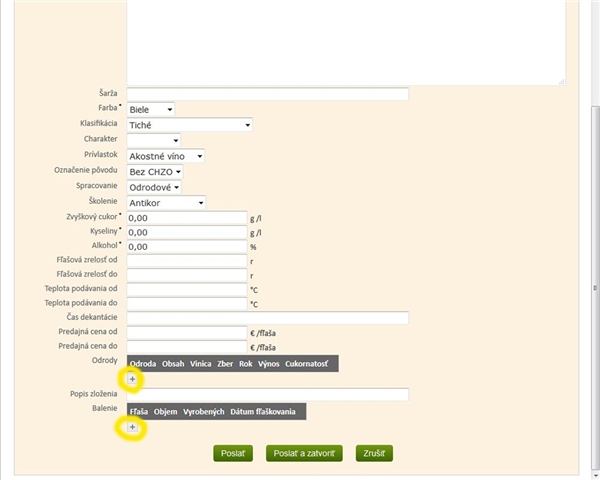600x480 pixels.
Task: Cancel the form with Zrušiť button
Action: pos(374,453)
